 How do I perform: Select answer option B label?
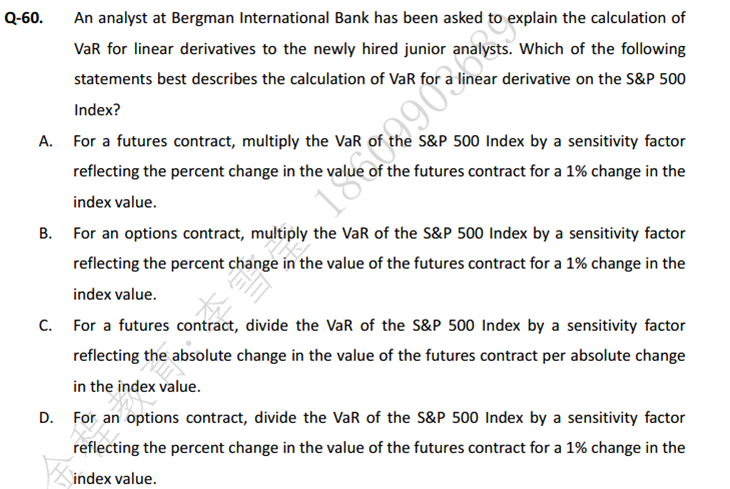tap(45, 233)
